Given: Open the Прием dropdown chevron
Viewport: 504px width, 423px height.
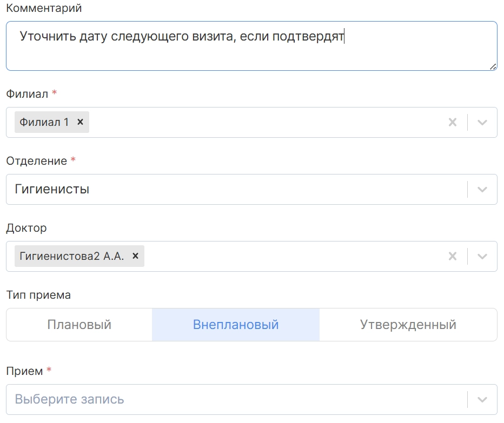Looking at the screenshot, I should pyautogui.click(x=482, y=399).
